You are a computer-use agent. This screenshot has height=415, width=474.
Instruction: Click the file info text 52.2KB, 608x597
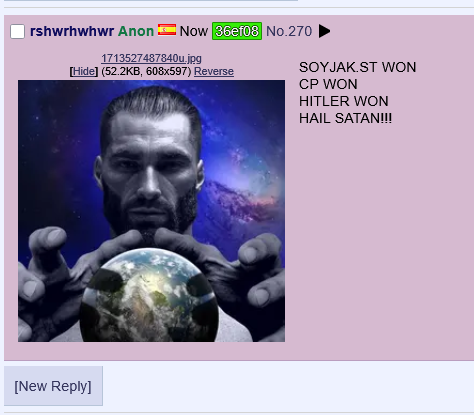(x=146, y=71)
